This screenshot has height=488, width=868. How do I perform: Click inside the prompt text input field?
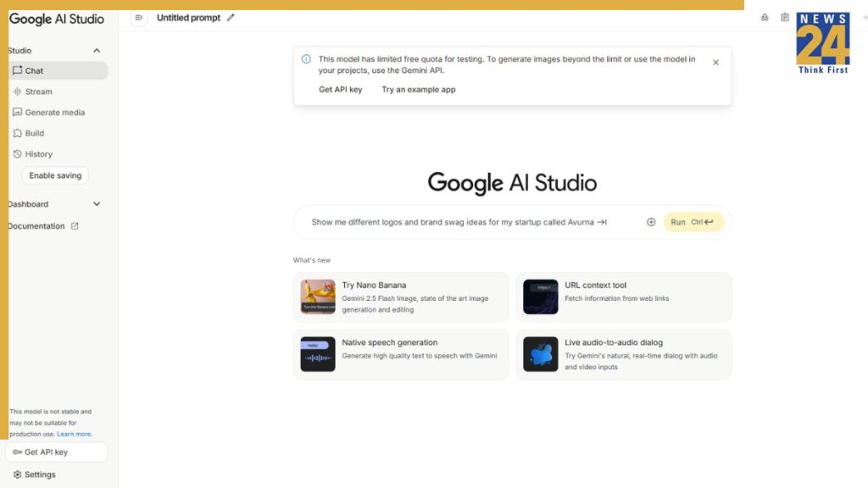[458, 222]
